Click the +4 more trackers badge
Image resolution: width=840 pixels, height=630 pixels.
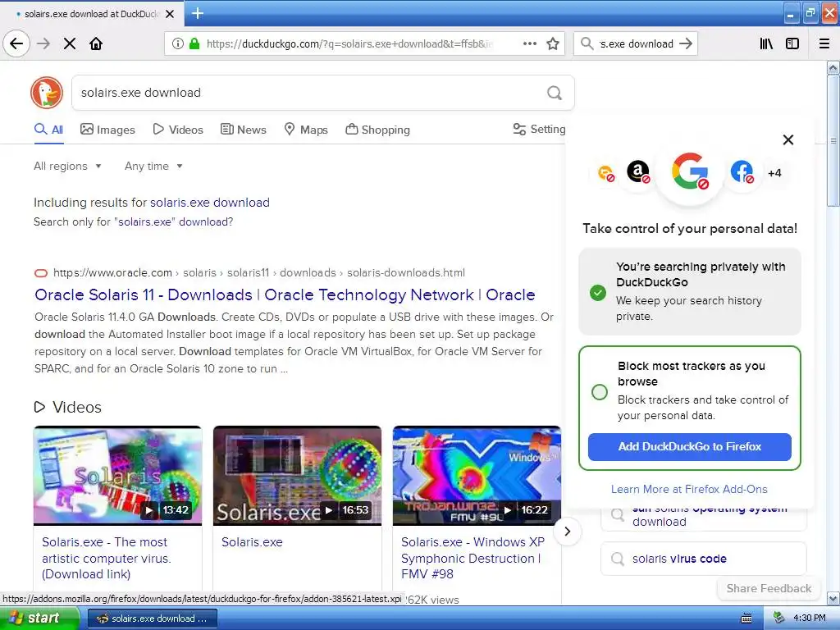(774, 173)
